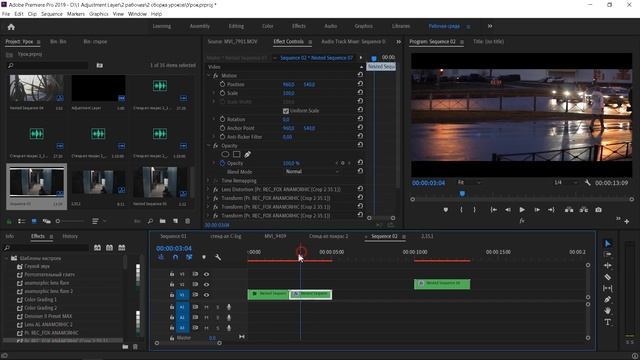Select the Selection tool arrow

point(608,243)
